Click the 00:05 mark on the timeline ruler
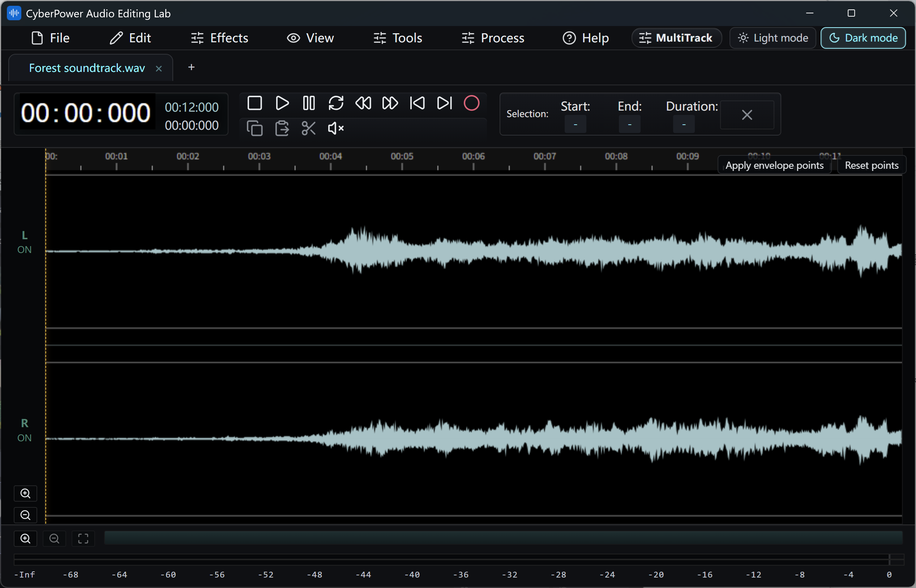 (402, 156)
